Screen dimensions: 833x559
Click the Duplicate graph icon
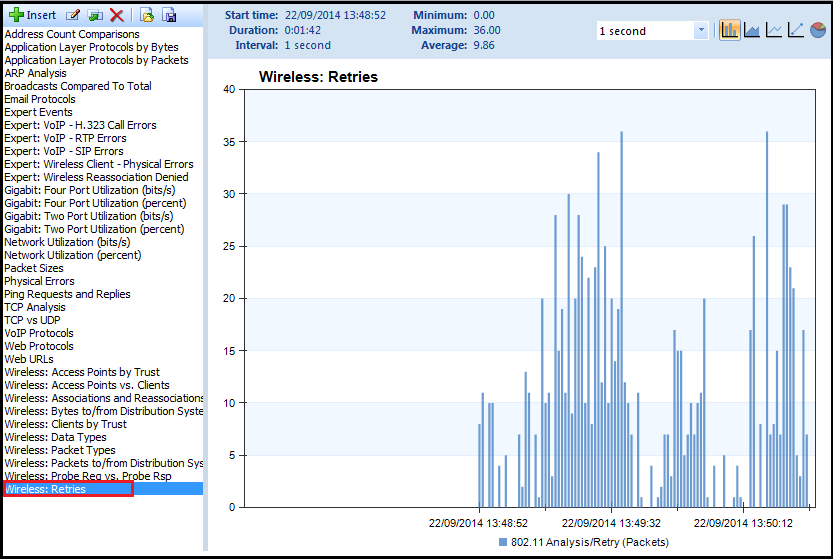coord(95,15)
